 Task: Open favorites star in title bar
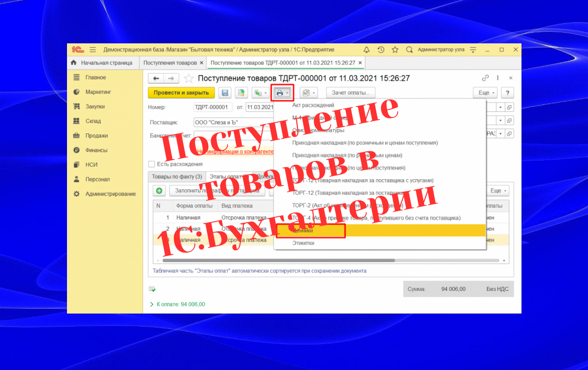(x=395, y=50)
